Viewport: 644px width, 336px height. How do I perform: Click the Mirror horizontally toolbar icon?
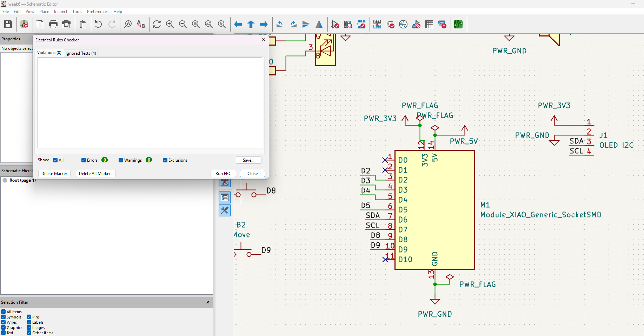pyautogui.click(x=319, y=24)
